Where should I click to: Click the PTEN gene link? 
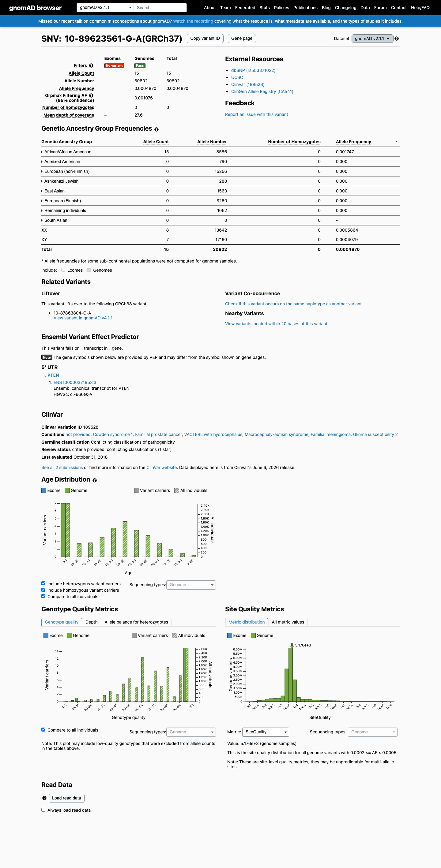tap(53, 375)
